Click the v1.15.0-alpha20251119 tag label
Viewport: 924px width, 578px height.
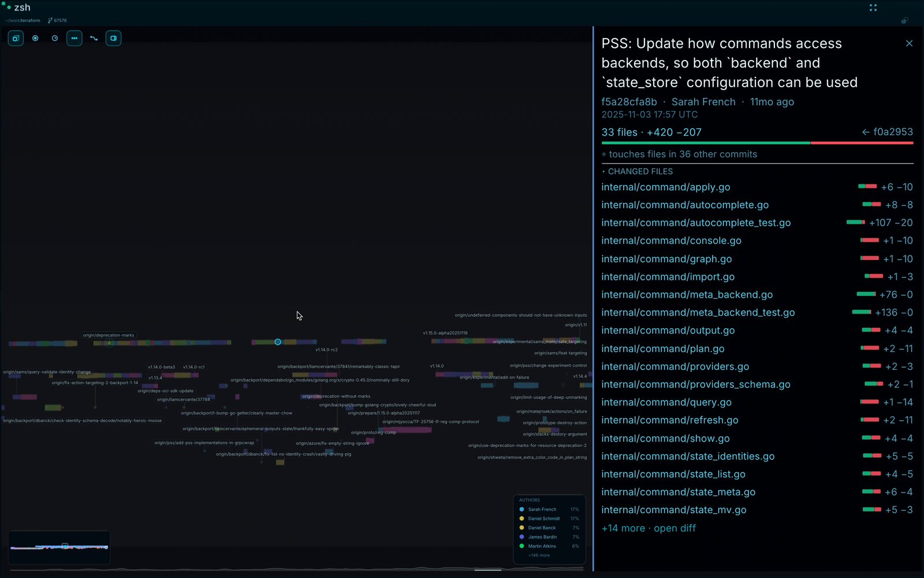(445, 333)
